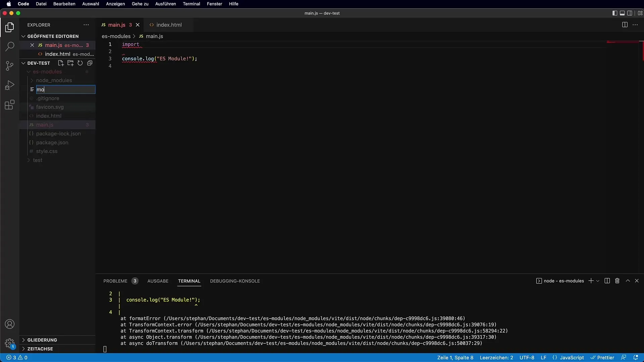Click the New Folder icon in DEV-TEST
The width and height of the screenshot is (644, 362).
(x=70, y=63)
